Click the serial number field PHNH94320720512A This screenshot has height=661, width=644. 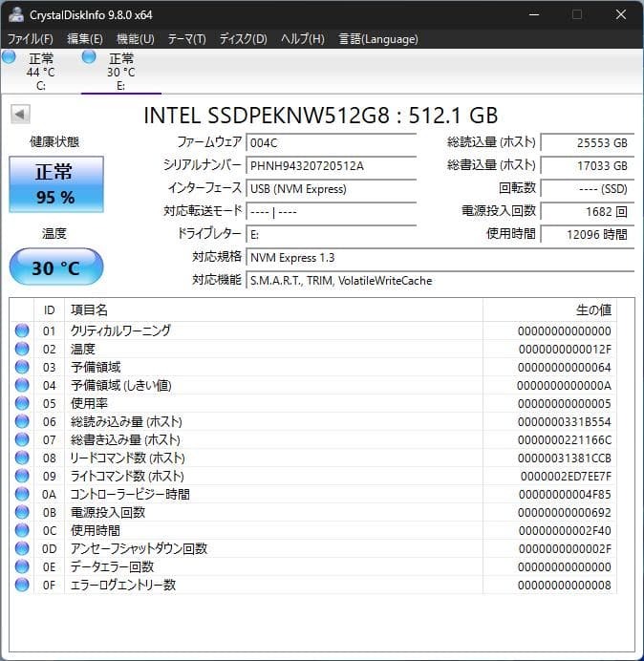(x=331, y=165)
